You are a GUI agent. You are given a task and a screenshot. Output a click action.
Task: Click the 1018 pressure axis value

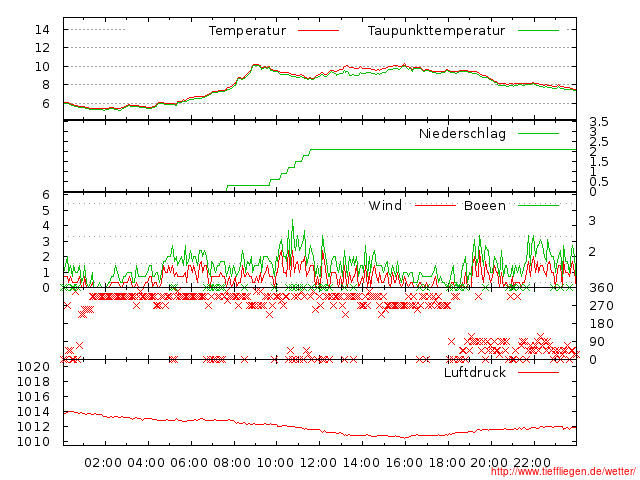coord(33,382)
